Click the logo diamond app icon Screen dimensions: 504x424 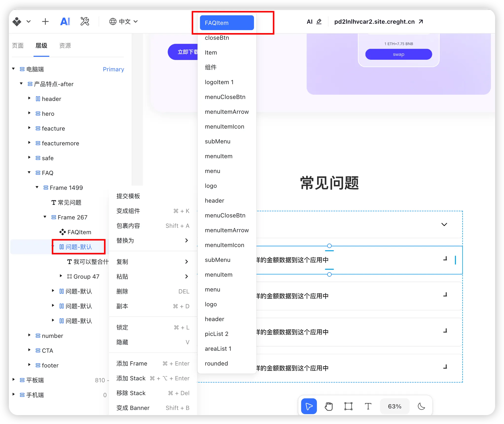(17, 22)
